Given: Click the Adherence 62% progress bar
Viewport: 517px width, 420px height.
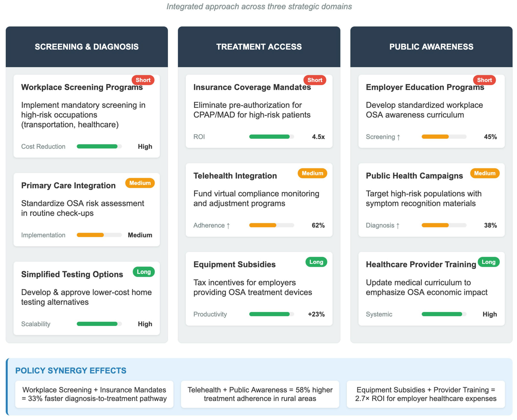Looking at the screenshot, I should click(x=272, y=225).
